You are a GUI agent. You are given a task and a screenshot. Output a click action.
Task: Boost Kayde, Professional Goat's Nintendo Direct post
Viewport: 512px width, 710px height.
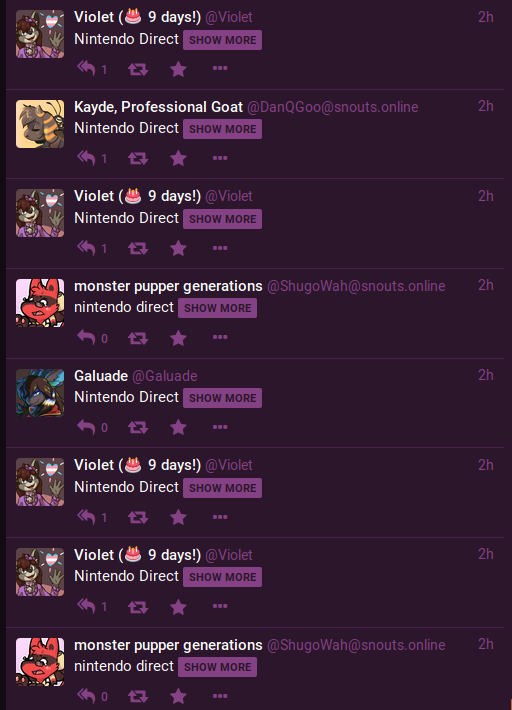[138, 158]
